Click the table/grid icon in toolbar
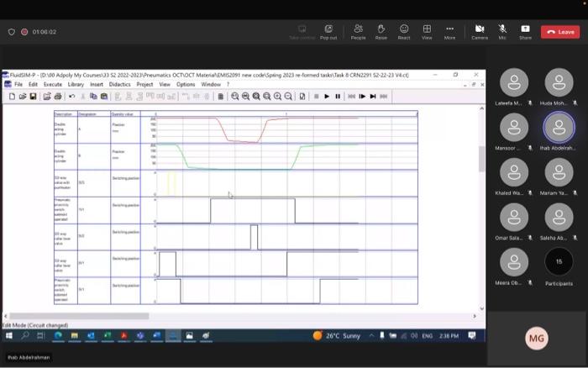The height and width of the screenshot is (368, 588). tap(220, 97)
